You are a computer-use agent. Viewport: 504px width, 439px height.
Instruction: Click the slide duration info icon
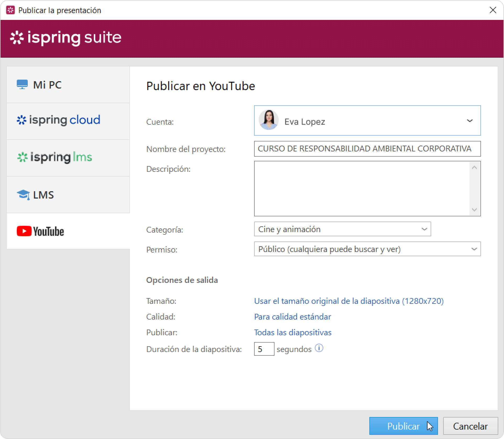[319, 348]
